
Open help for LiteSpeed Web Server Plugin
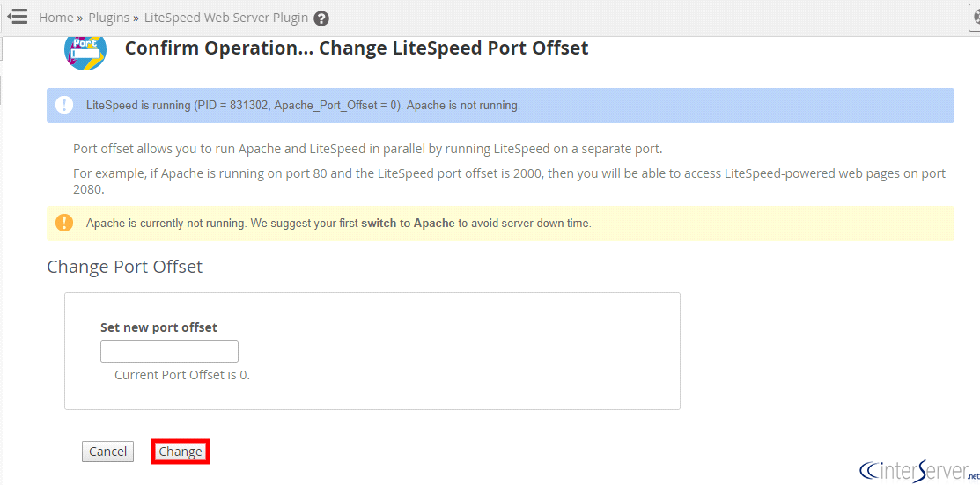(x=321, y=18)
